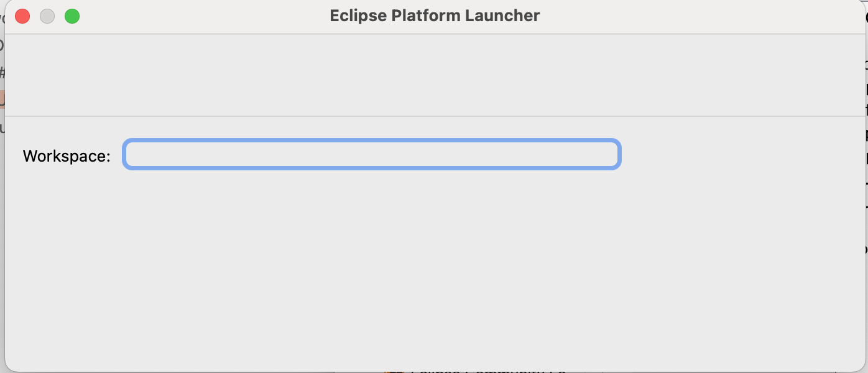Click the Workspace label text

click(67, 156)
